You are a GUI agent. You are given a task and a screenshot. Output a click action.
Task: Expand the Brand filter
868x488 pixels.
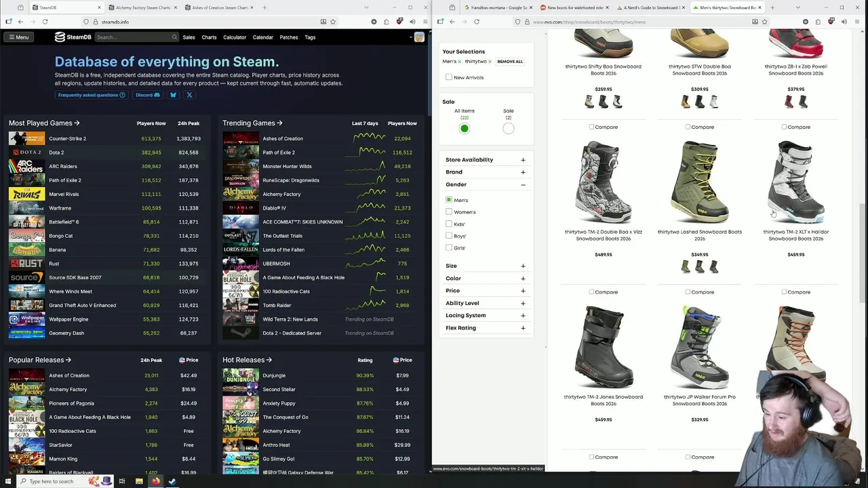523,172
